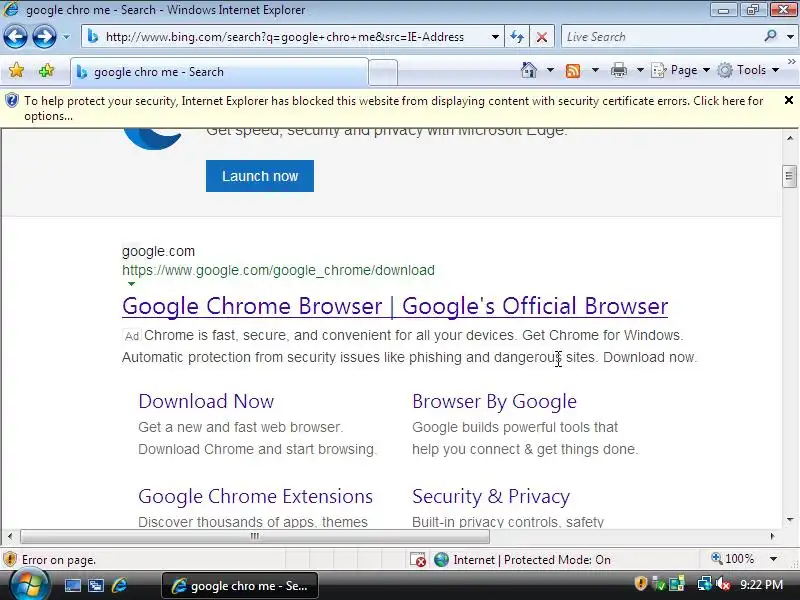Click the green checkmark tray icon
The image size is (800, 600).
coord(659,584)
